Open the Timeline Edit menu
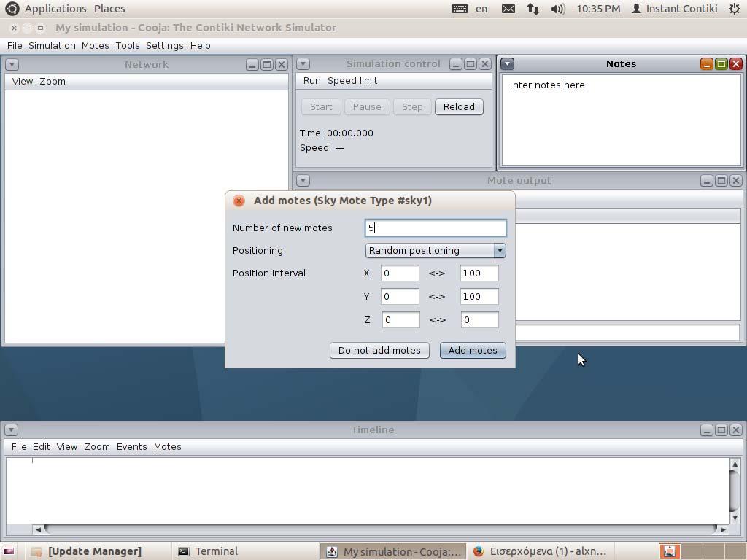Image resolution: width=747 pixels, height=560 pixels. (x=41, y=447)
